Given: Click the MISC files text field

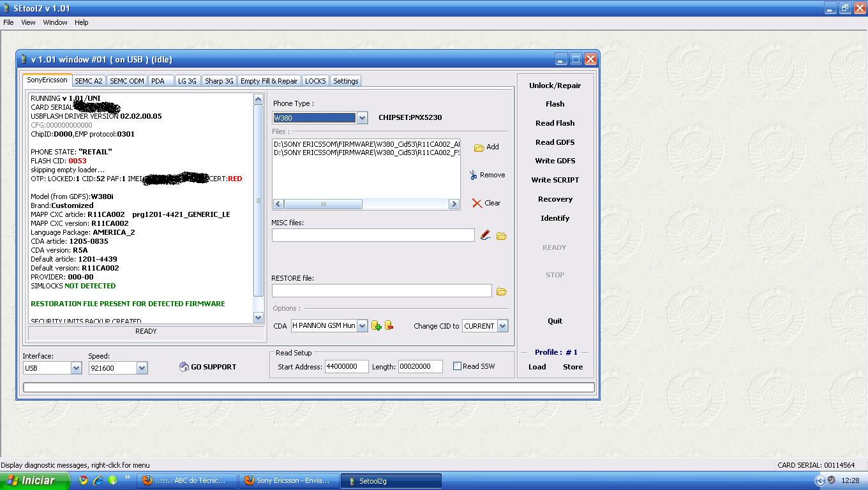Looking at the screenshot, I should pyautogui.click(x=373, y=235).
